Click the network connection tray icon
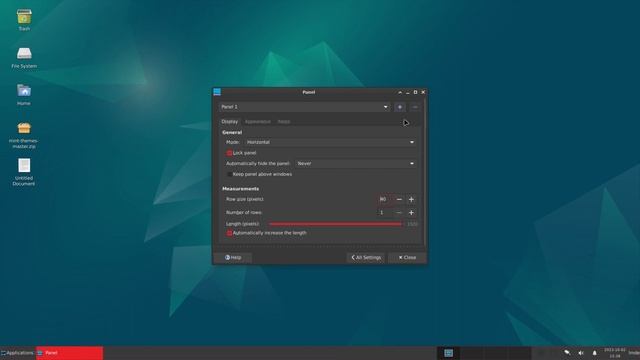This screenshot has height=360, width=640. click(567, 353)
